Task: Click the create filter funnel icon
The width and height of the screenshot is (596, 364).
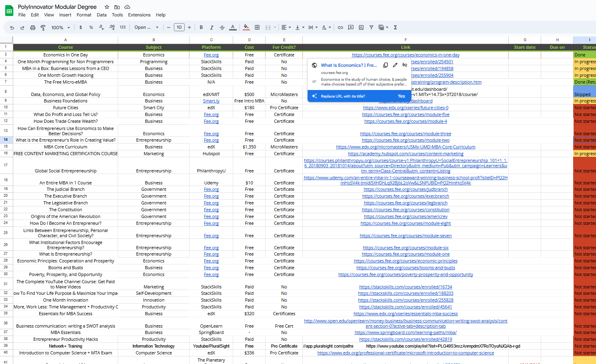Action: (371, 28)
